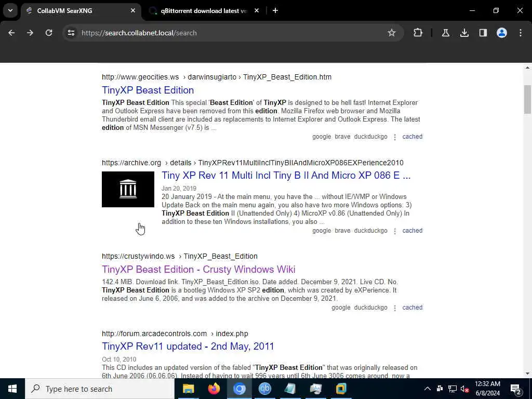Open Firefox from taskbar
The image size is (532, 399).
coord(214,389)
